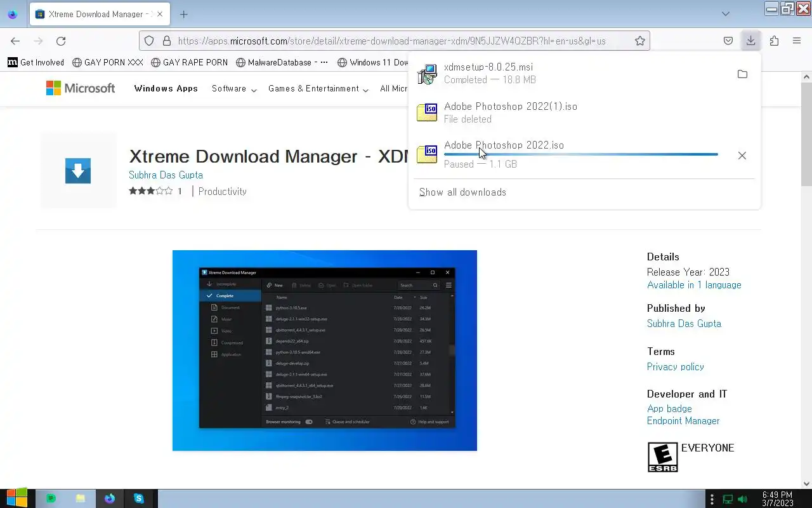Click the padlock site security icon

[x=167, y=41]
